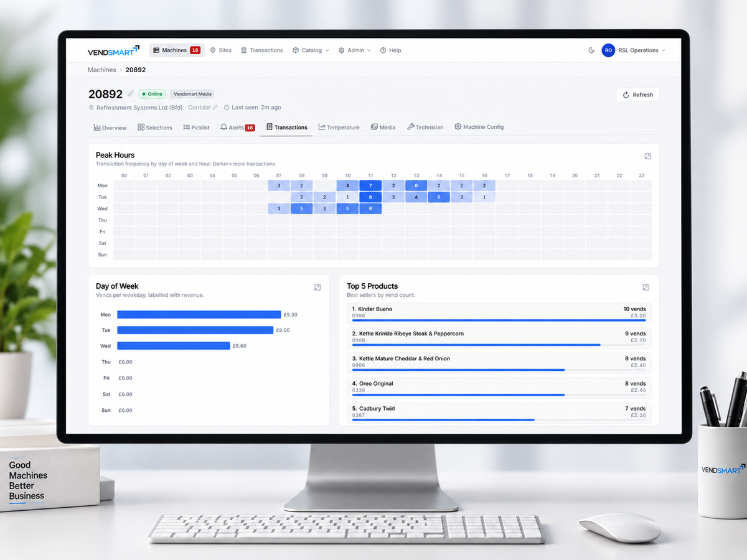Screen dimensions: 747x560
Task: Click the 10 vends count text
Action: click(x=635, y=309)
